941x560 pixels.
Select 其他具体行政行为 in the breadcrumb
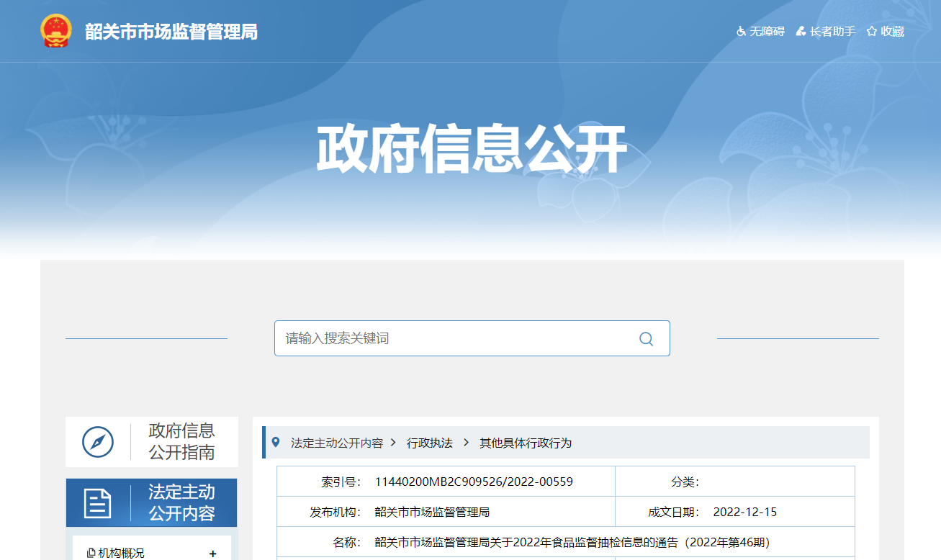[x=526, y=443]
